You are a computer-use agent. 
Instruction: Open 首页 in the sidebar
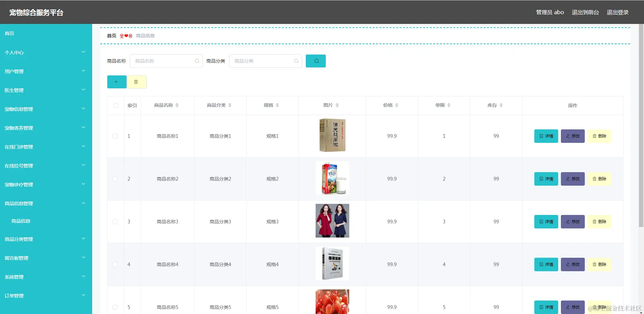click(x=46, y=33)
